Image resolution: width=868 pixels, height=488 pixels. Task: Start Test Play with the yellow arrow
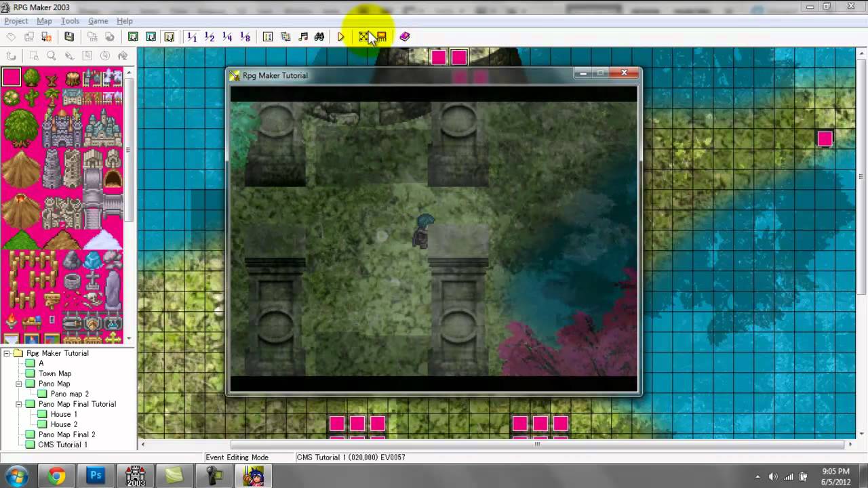341,37
